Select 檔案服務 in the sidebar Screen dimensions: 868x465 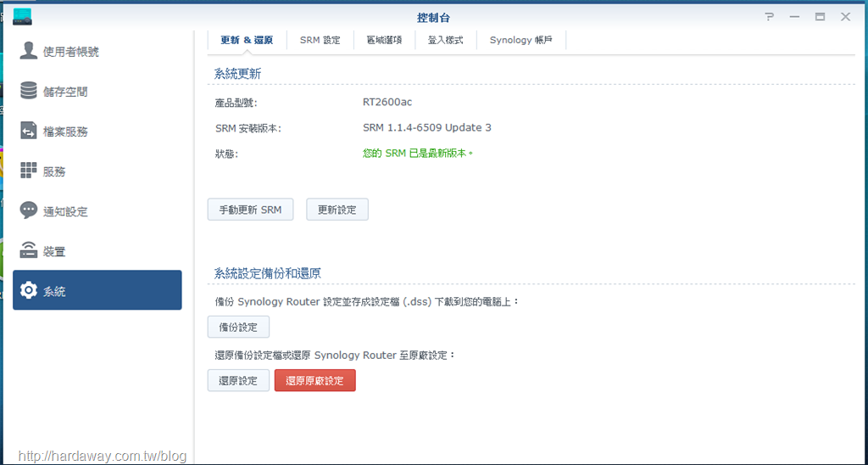click(97, 132)
